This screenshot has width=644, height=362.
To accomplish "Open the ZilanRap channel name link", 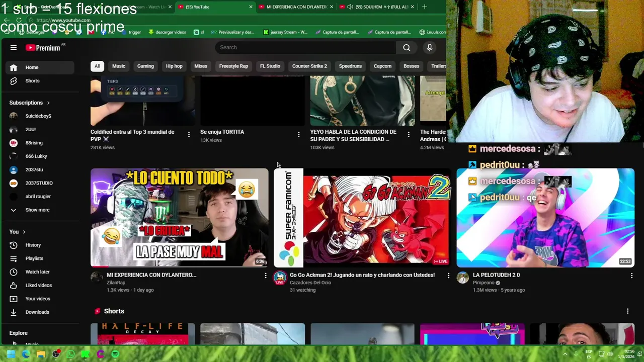I will pyautogui.click(x=116, y=283).
